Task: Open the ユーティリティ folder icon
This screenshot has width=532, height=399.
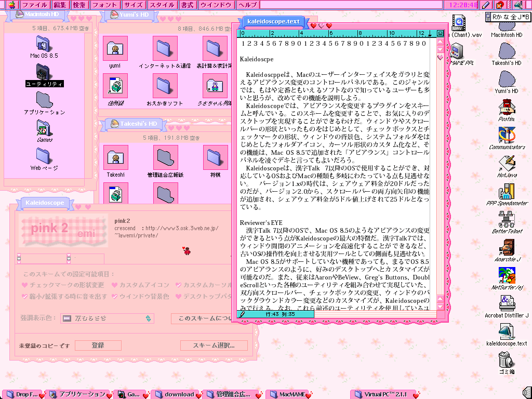Action: coord(43,72)
